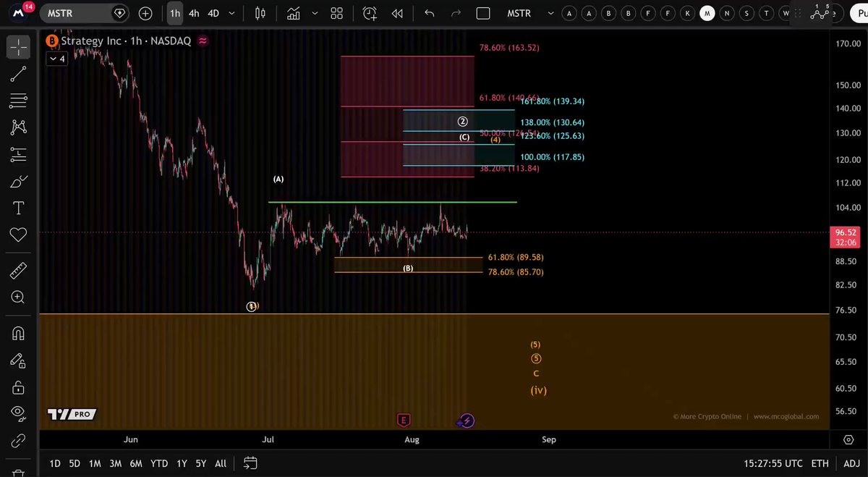Image resolution: width=868 pixels, height=477 pixels.
Task: Open the ETH session dropdown
Action: 820,463
